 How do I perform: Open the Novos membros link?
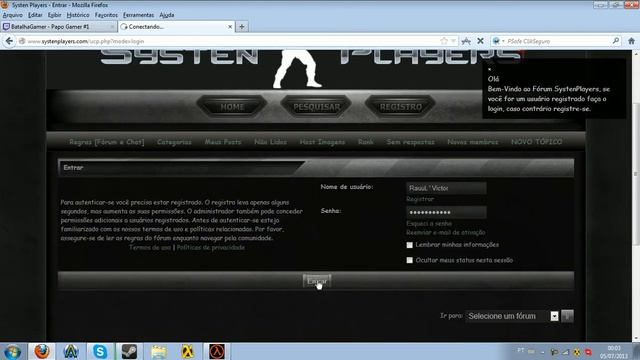(x=473, y=142)
